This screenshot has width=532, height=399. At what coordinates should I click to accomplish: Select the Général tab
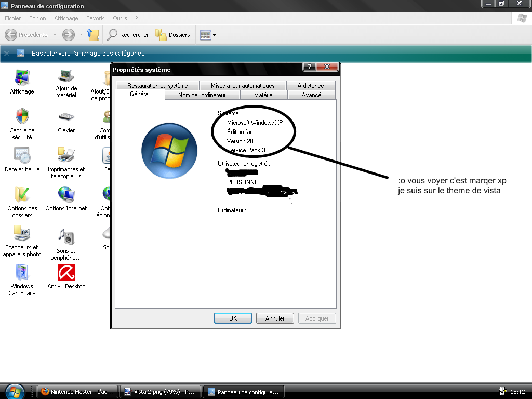click(x=140, y=94)
